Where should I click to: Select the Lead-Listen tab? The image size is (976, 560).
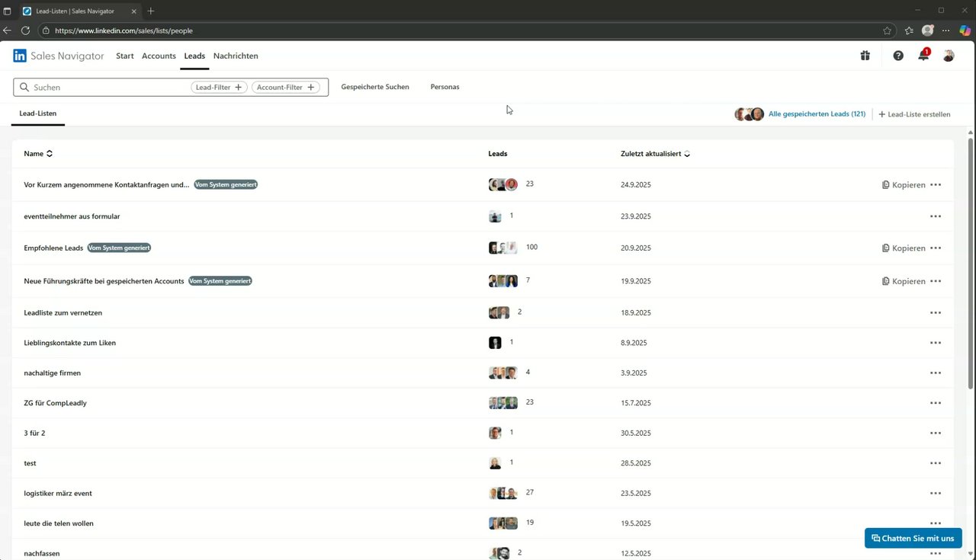click(38, 114)
